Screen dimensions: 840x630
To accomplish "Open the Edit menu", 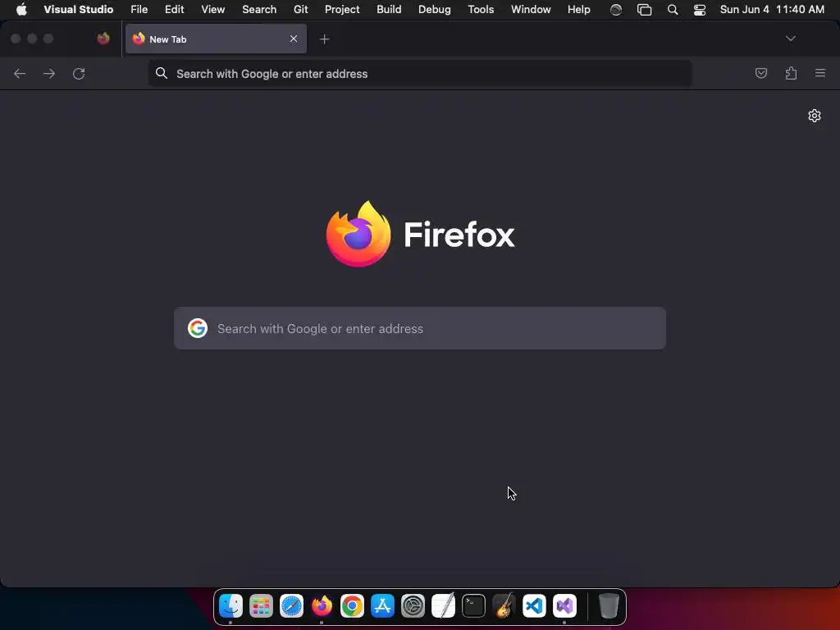I will click(x=174, y=10).
